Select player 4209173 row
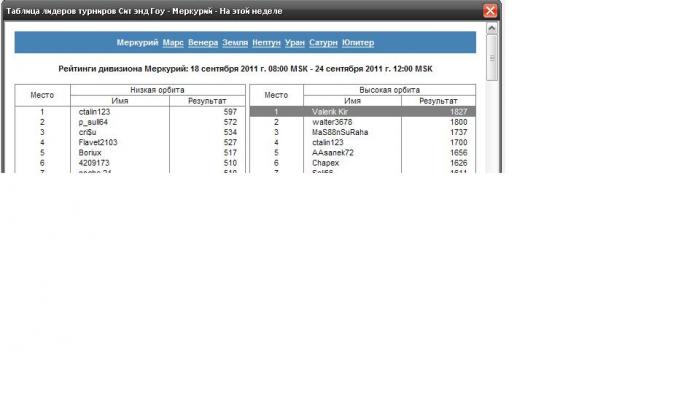The height and width of the screenshot is (394, 700). [130, 163]
